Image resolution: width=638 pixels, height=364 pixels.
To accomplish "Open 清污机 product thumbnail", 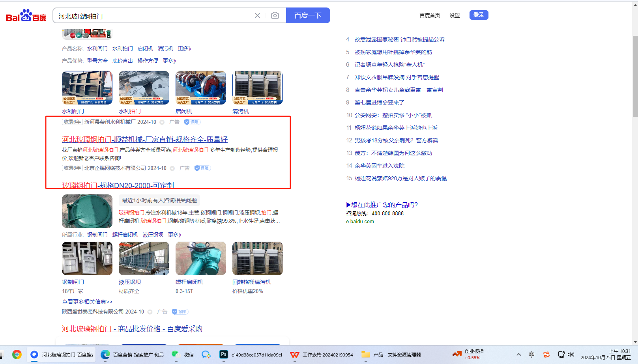I will [258, 88].
